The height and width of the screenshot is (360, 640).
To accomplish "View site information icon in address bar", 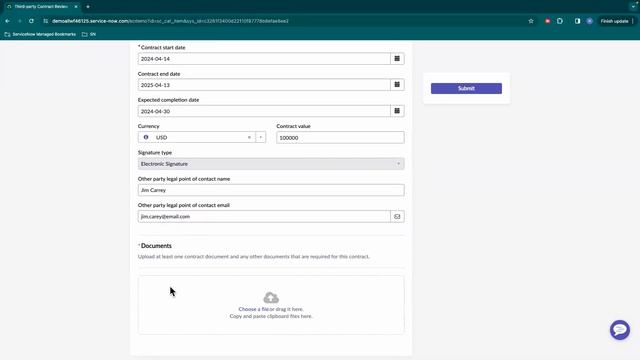I will (45, 21).
